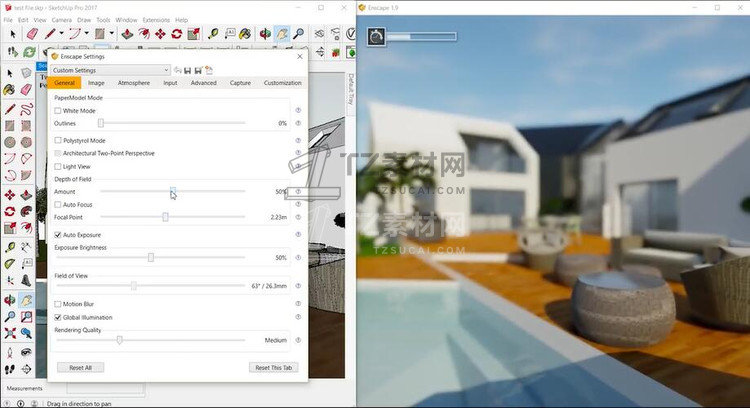Screen dimensions: 750x408
Task: Disable the Global Illumination checkbox
Action: [58, 317]
